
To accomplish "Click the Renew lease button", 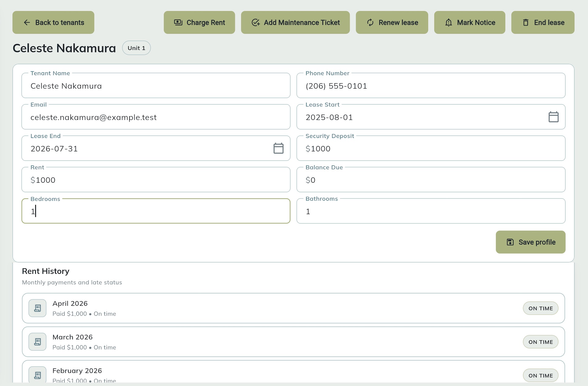I will [392, 22].
